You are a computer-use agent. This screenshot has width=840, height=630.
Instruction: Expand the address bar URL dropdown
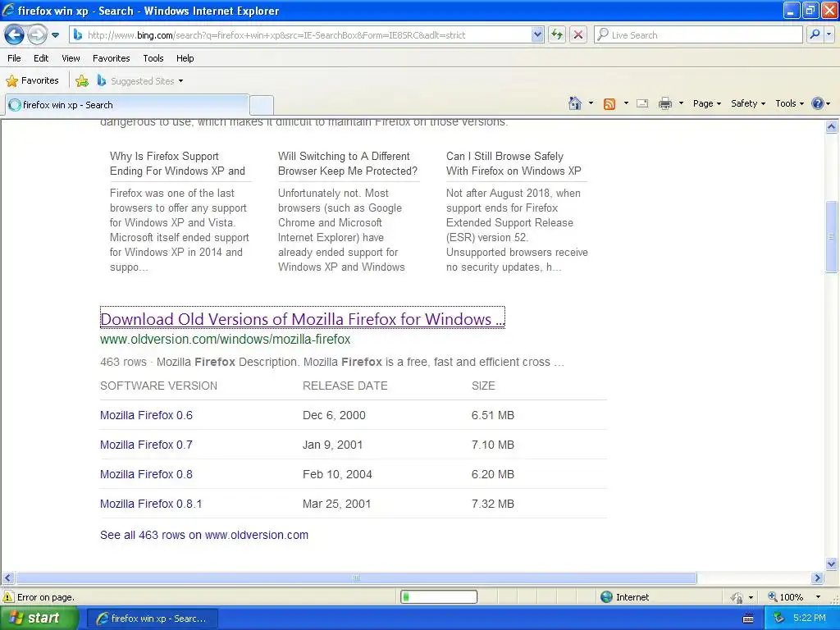537,34
